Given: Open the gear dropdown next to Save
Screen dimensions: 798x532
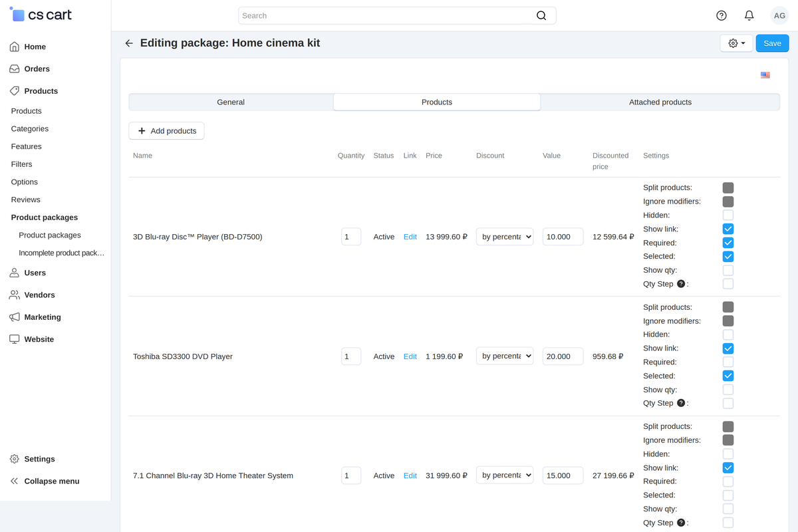Looking at the screenshot, I should tap(736, 43).
